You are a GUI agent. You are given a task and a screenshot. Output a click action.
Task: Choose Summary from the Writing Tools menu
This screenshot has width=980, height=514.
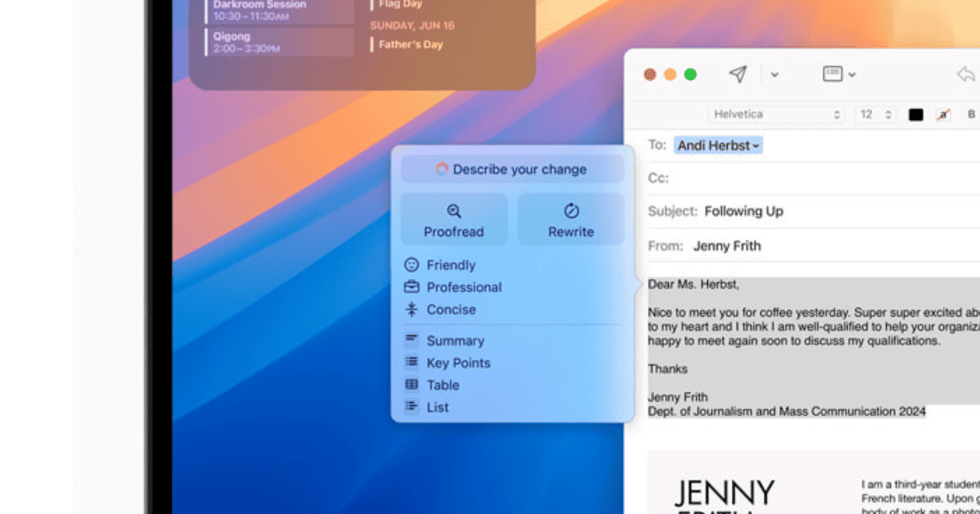click(x=455, y=341)
